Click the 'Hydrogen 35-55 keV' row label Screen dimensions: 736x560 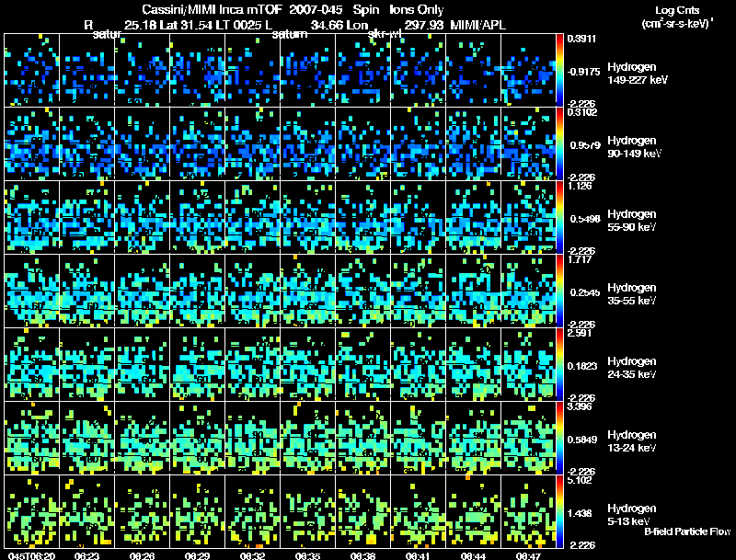tap(631, 294)
